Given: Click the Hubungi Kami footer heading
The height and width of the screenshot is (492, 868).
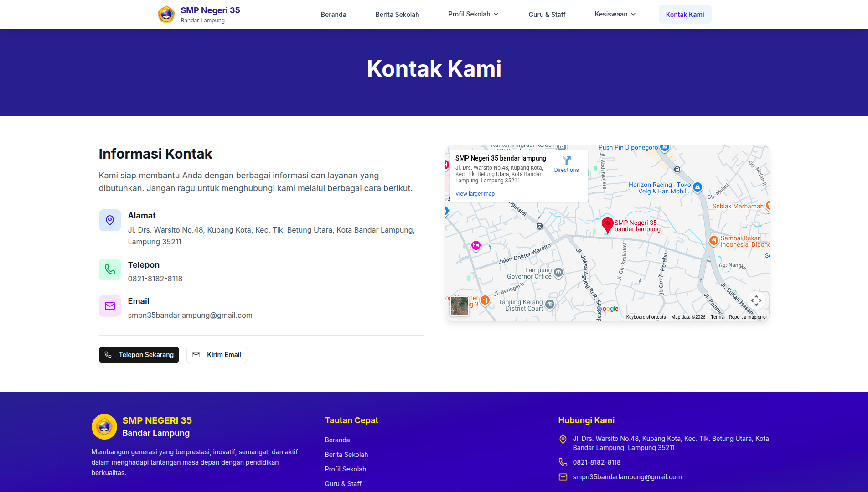Looking at the screenshot, I should tap(586, 420).
